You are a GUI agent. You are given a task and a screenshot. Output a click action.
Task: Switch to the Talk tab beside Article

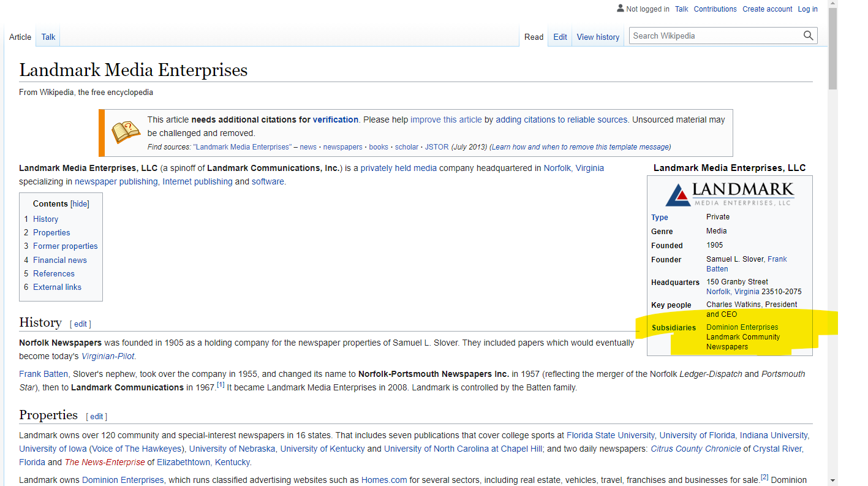48,37
